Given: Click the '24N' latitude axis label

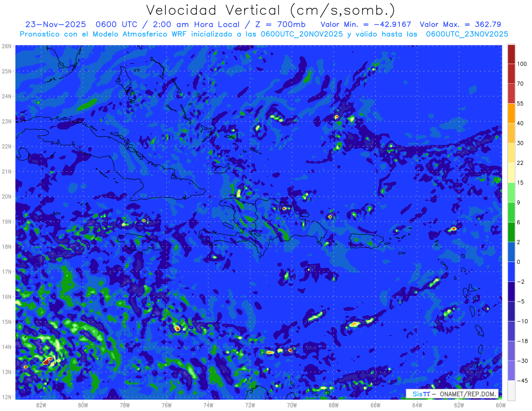Looking at the screenshot, I should pos(7,96).
